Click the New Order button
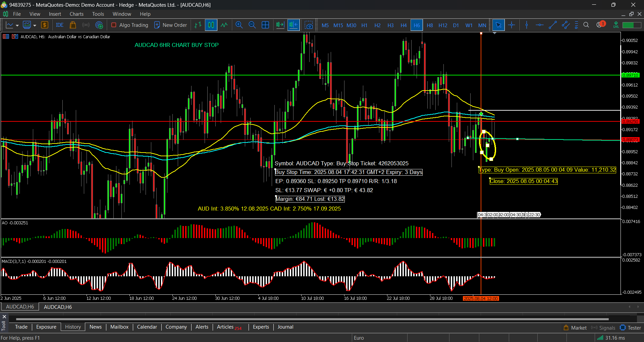 tap(170, 25)
